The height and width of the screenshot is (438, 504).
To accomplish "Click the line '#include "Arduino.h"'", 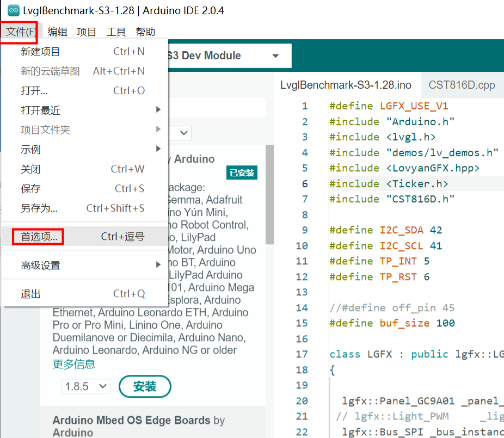I will click(392, 122).
